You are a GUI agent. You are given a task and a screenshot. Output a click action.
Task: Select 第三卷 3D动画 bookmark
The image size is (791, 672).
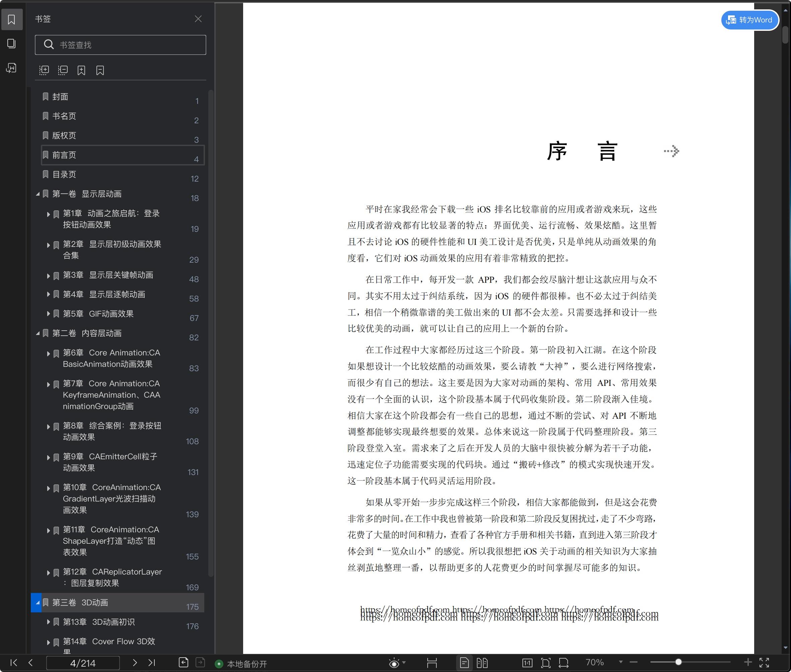click(118, 603)
